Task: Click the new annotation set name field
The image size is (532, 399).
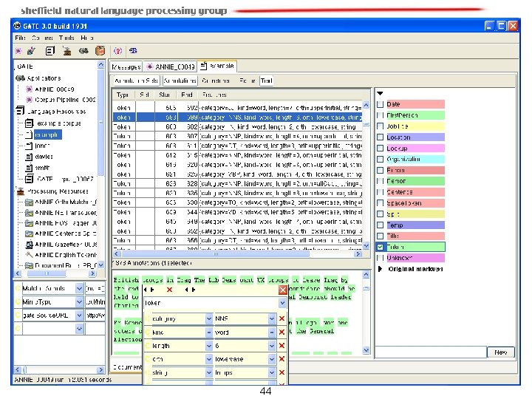Action: click(x=431, y=352)
